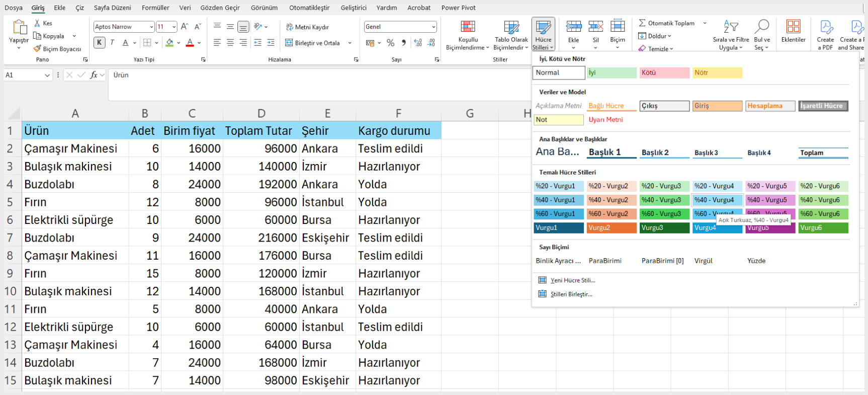Align text left in ribbon
Screen dimensions: 868x395
pos(217,43)
